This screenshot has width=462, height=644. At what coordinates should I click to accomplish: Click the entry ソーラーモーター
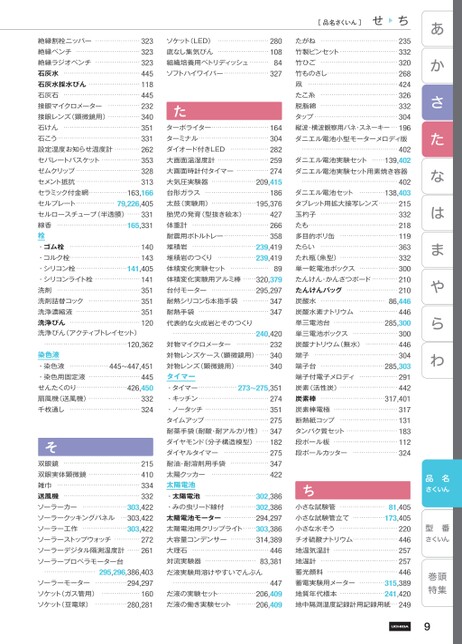(64, 583)
